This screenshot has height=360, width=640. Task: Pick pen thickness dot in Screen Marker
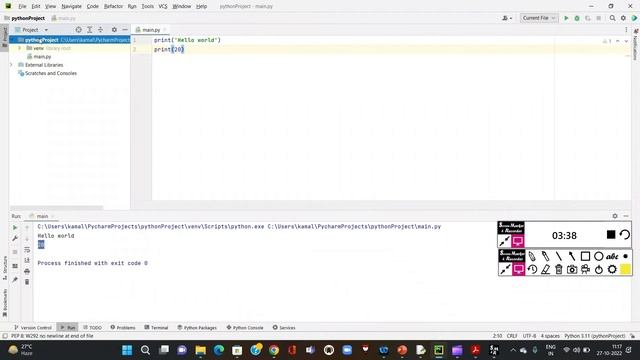click(x=625, y=256)
